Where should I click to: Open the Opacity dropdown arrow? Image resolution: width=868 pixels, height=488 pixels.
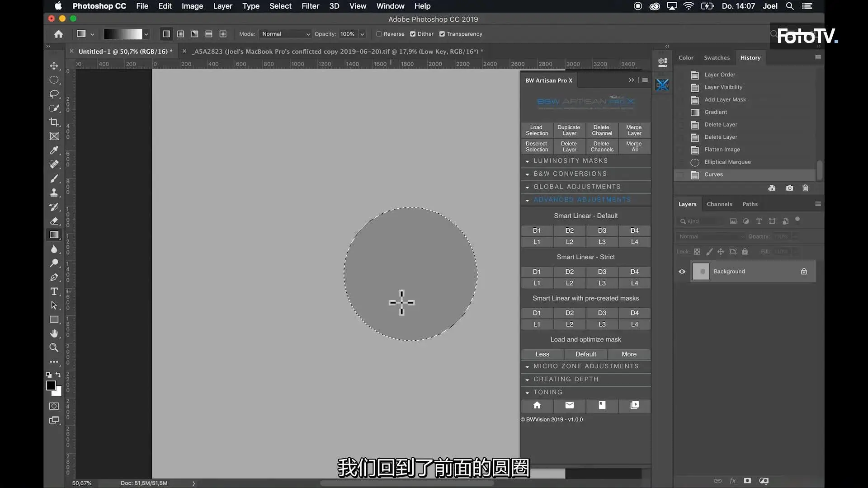point(362,34)
